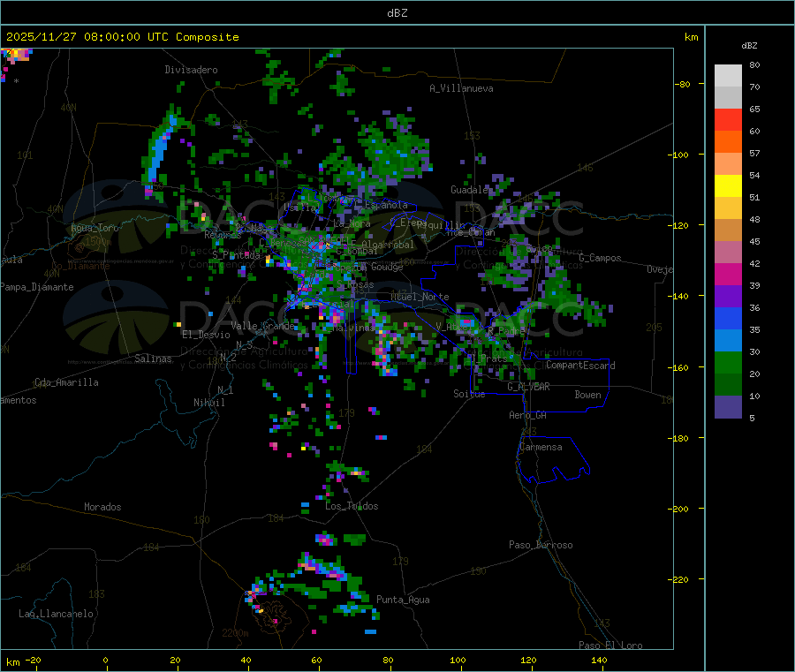Click the 'Pampa_Diamante' label
Viewport: 795px width, 672px height.
click(37, 287)
